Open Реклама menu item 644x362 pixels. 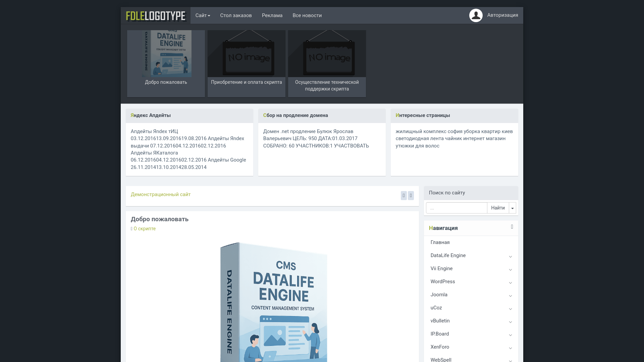272,15
